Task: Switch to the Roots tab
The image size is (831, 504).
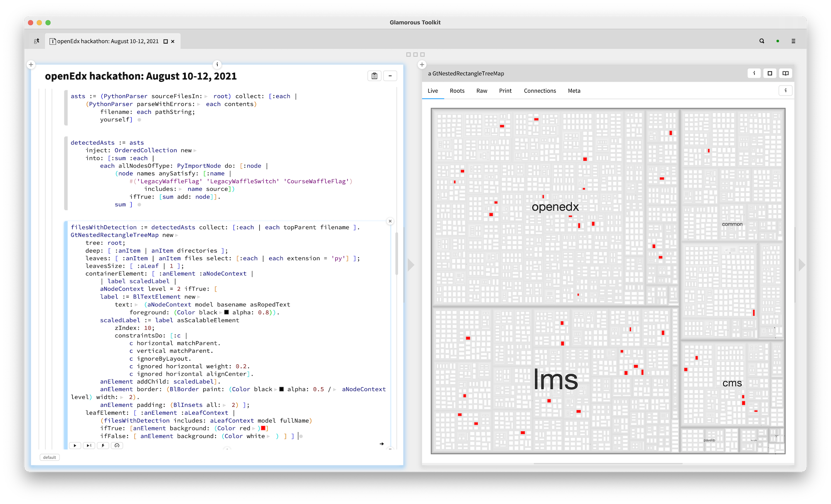Action: (x=457, y=91)
